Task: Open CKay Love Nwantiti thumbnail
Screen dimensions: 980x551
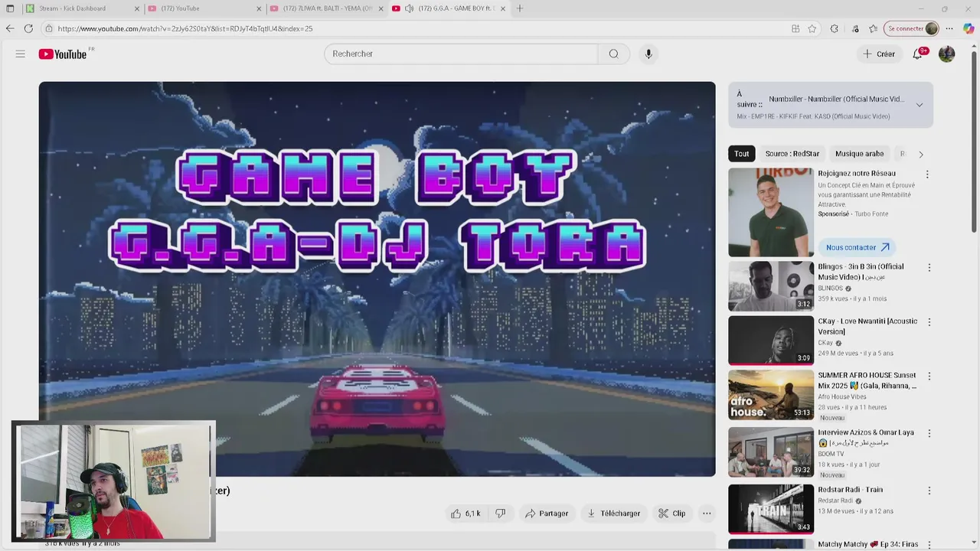Action: click(x=771, y=341)
